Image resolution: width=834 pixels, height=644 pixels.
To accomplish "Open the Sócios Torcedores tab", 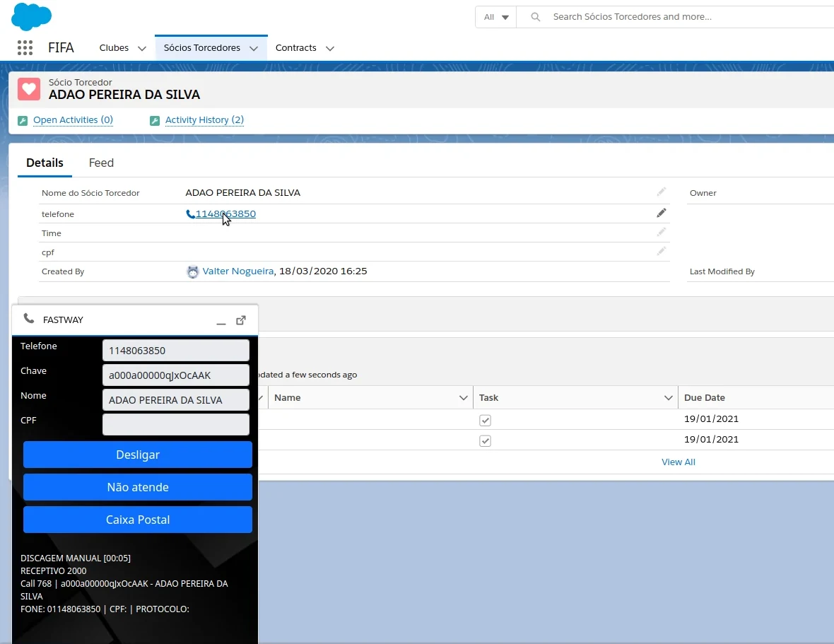I will coord(202,48).
